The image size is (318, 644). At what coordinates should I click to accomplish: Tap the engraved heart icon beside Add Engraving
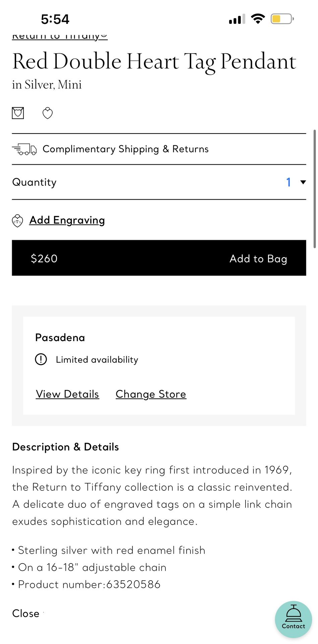[x=17, y=221]
